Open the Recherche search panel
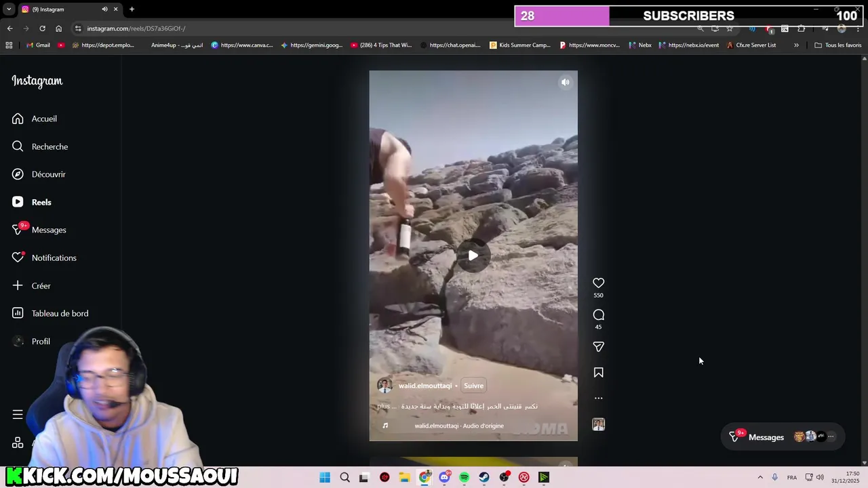868x488 pixels. (40, 146)
